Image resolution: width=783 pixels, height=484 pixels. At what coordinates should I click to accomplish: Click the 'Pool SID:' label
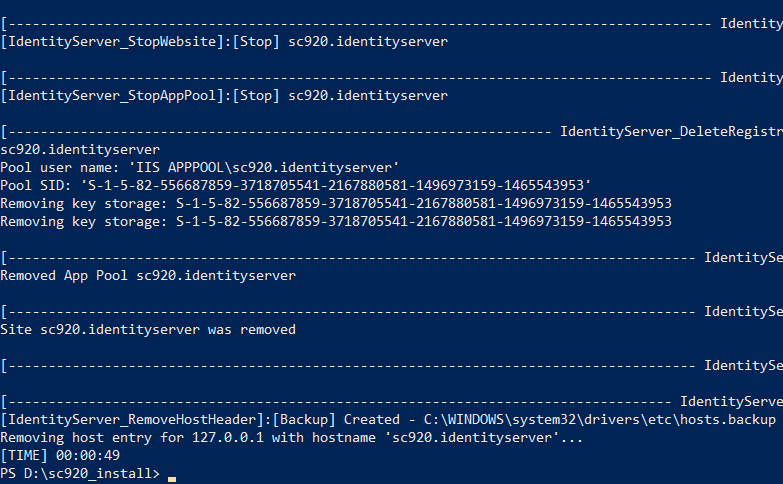click(36, 185)
